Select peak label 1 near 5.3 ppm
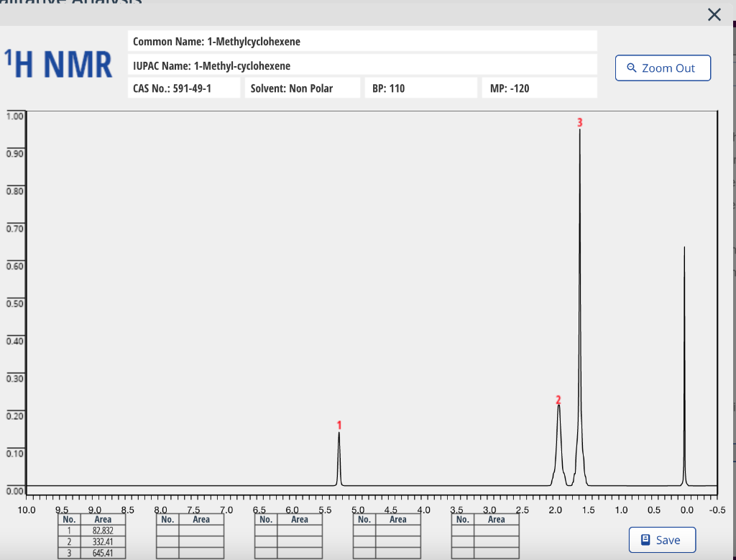 (339, 426)
